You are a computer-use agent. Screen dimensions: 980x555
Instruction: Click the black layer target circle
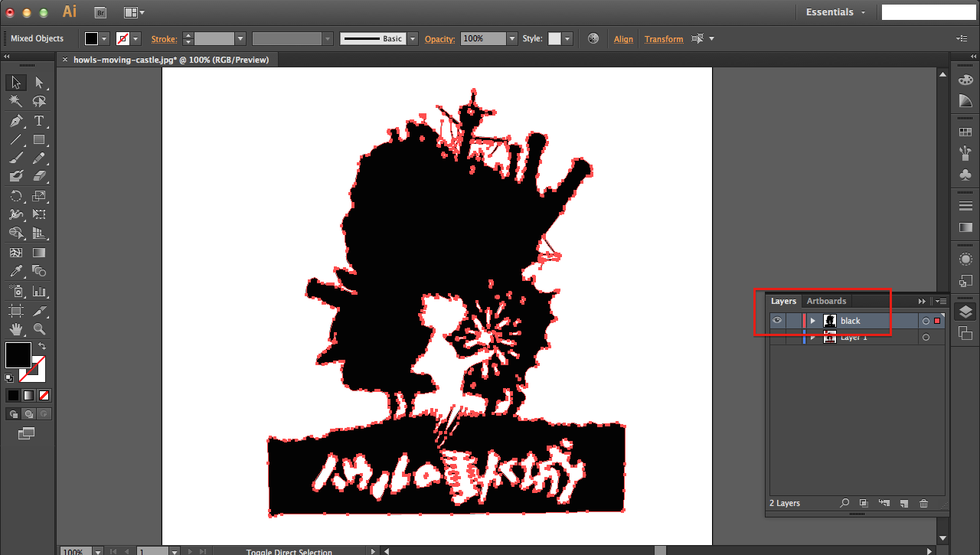926,321
